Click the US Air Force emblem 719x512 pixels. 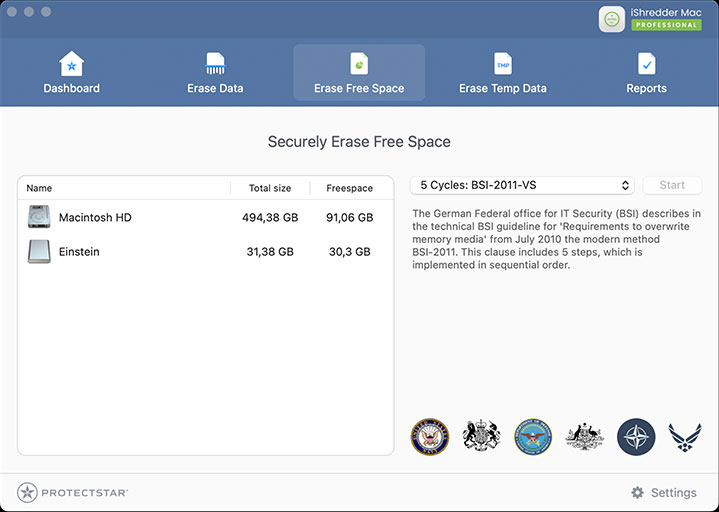(685, 437)
